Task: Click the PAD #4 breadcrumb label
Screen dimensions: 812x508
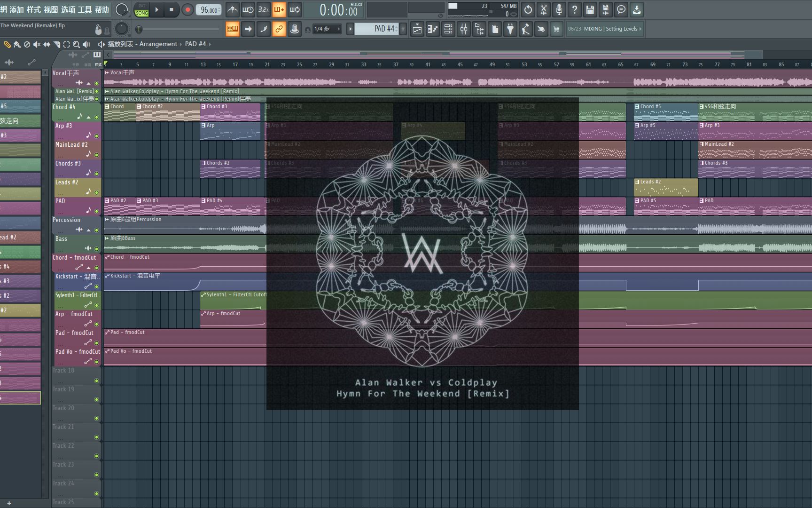Action: pos(195,44)
